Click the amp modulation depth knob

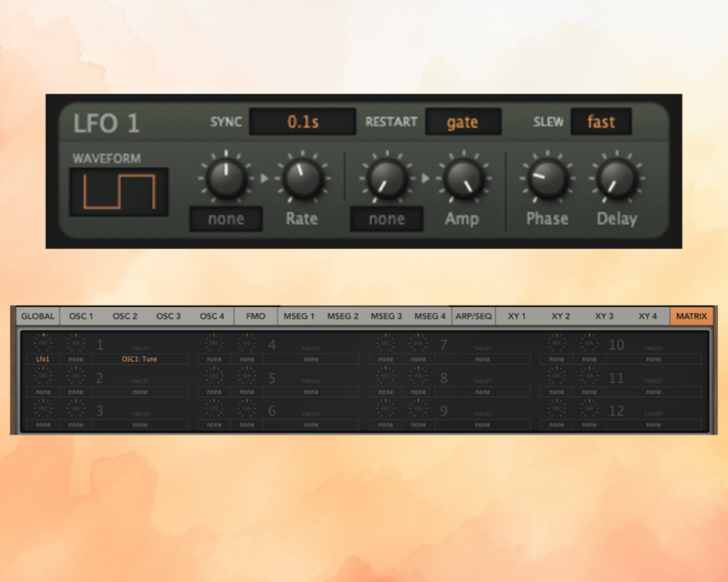point(387,178)
